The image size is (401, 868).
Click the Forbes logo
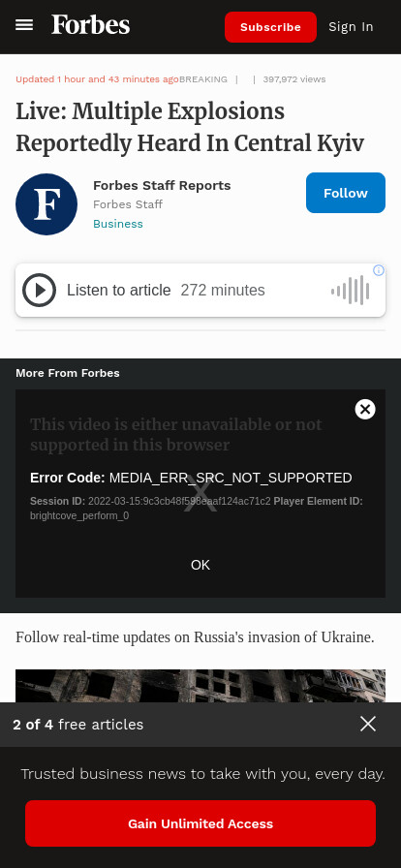(91, 25)
